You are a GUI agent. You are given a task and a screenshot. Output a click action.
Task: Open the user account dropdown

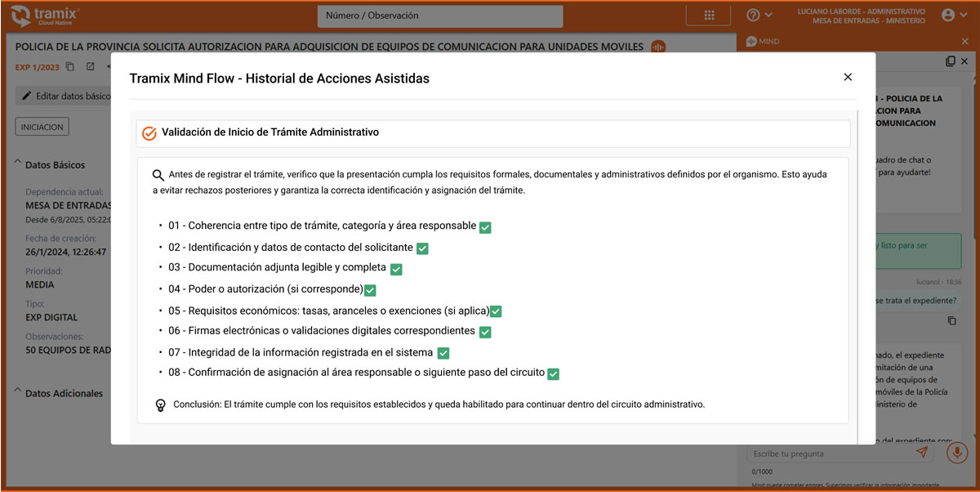[953, 16]
